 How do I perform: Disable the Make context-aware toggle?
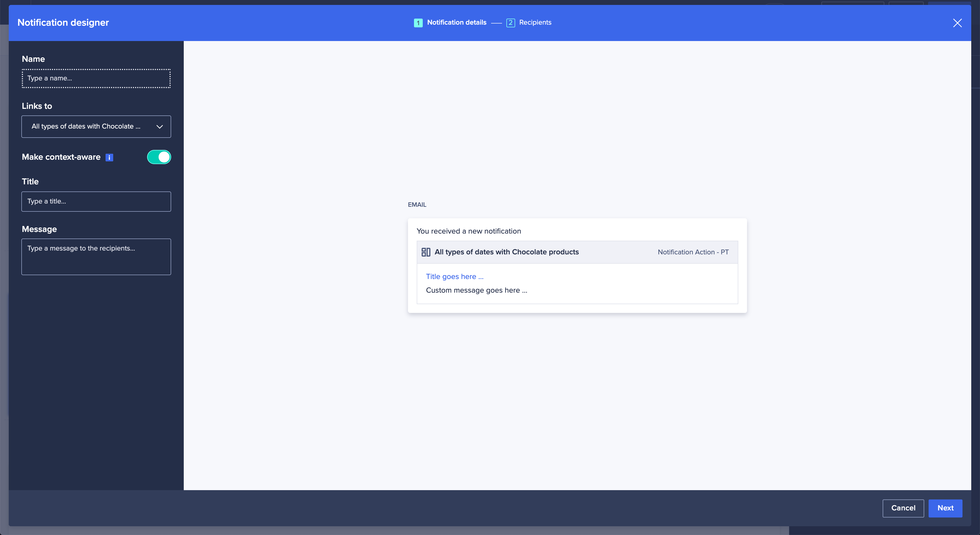tap(159, 157)
